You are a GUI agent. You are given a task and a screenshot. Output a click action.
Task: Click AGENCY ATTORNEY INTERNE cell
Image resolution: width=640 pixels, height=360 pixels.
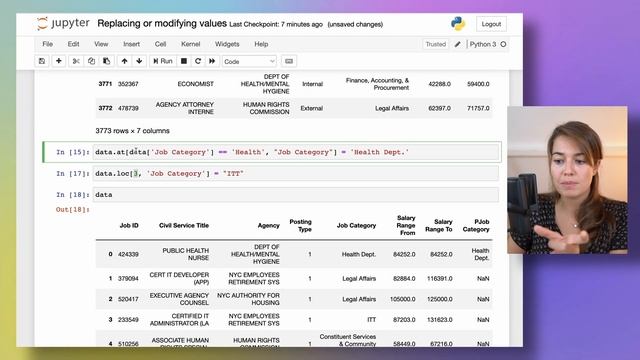click(x=184, y=108)
